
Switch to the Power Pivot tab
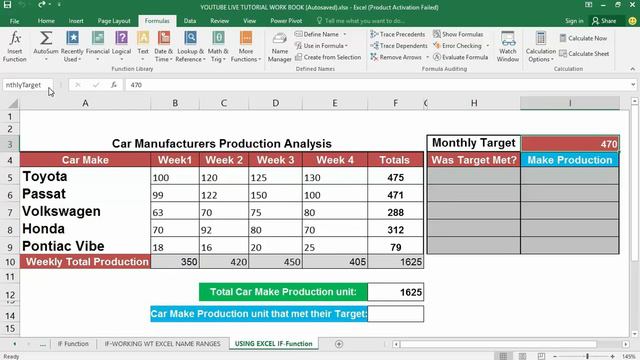pyautogui.click(x=286, y=21)
